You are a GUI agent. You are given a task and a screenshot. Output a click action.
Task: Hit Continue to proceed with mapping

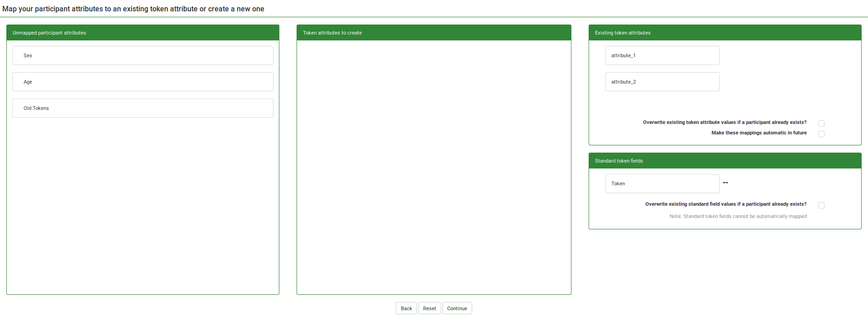[457, 308]
